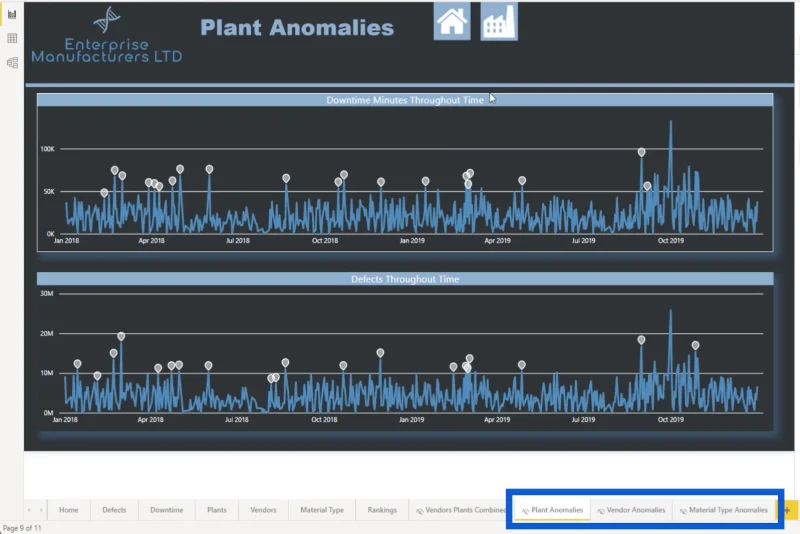Click the Enterprise Manufacturers LTD logo
Screen dimensions: 800x534
(x=107, y=35)
